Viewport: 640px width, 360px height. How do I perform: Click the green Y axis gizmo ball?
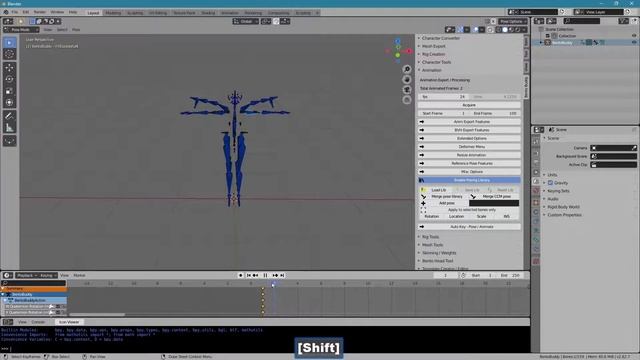pyautogui.click(x=398, y=55)
